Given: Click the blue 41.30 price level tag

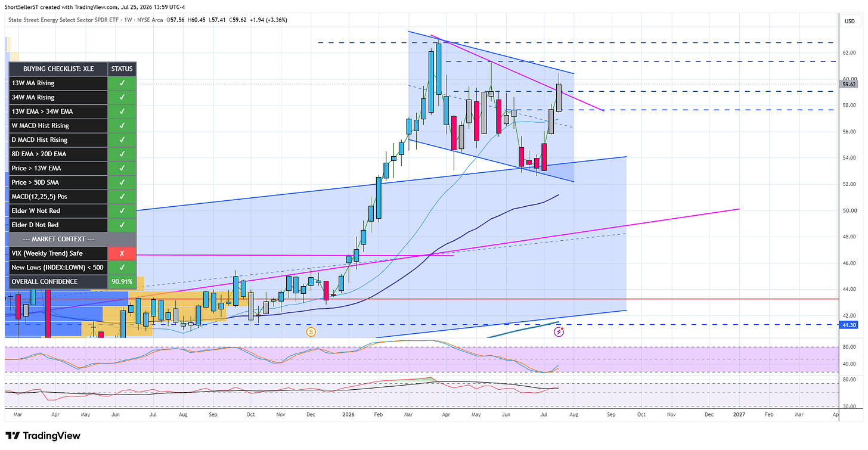Looking at the screenshot, I should pos(849,325).
